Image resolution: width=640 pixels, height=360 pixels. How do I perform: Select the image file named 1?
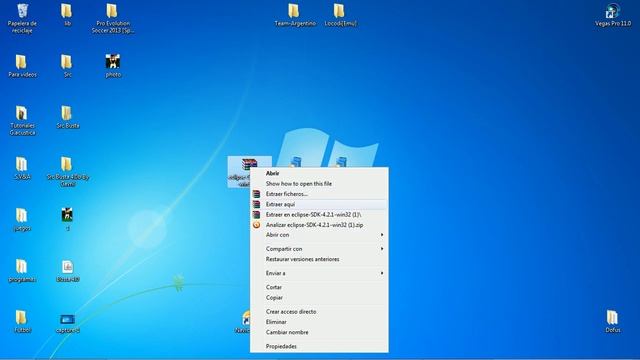pyautogui.click(x=67, y=220)
